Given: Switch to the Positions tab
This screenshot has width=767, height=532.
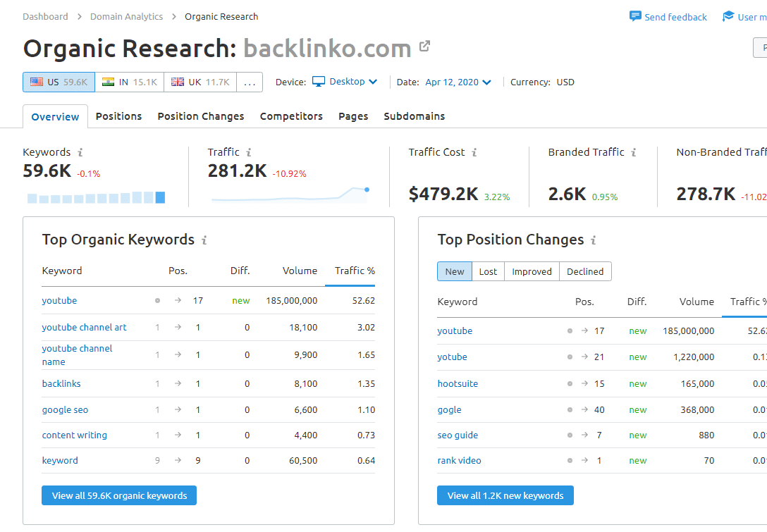Looking at the screenshot, I should pos(119,116).
